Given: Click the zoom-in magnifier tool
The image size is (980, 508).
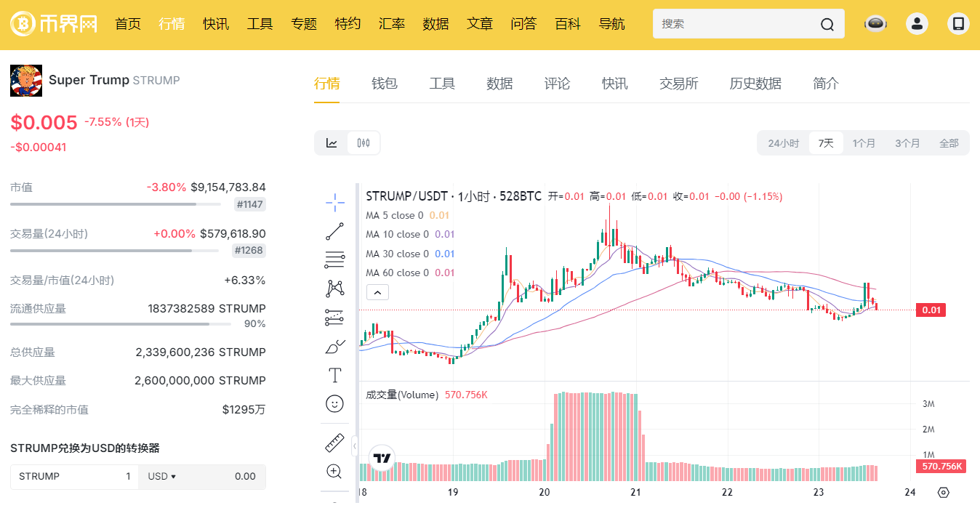Looking at the screenshot, I should tap(334, 471).
